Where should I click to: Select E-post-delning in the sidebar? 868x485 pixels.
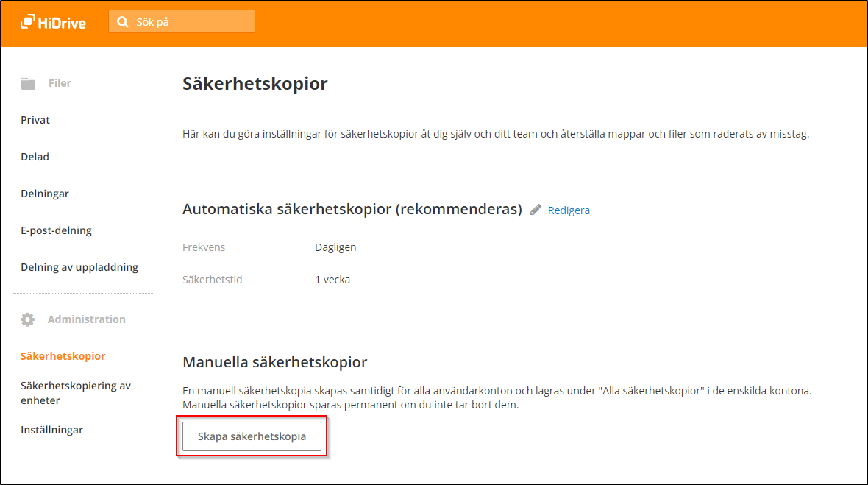[x=56, y=230]
